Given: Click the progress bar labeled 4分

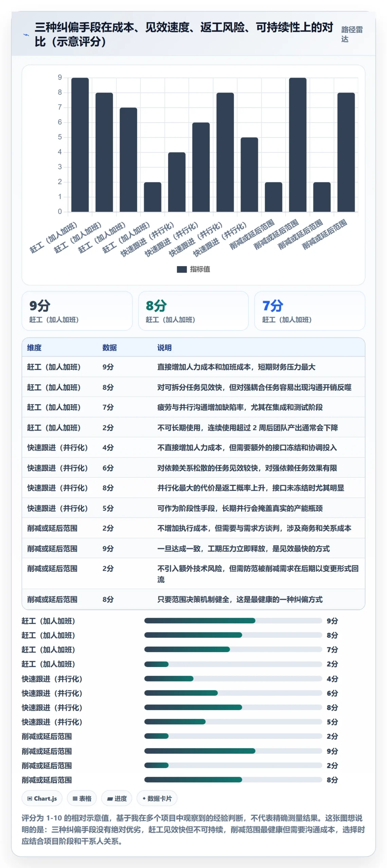Looking at the screenshot, I should [x=233, y=679].
